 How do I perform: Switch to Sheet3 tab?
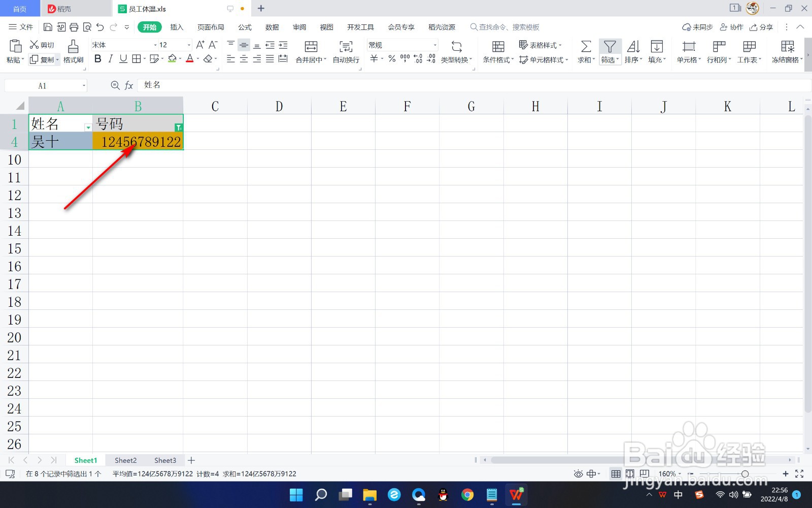(165, 460)
